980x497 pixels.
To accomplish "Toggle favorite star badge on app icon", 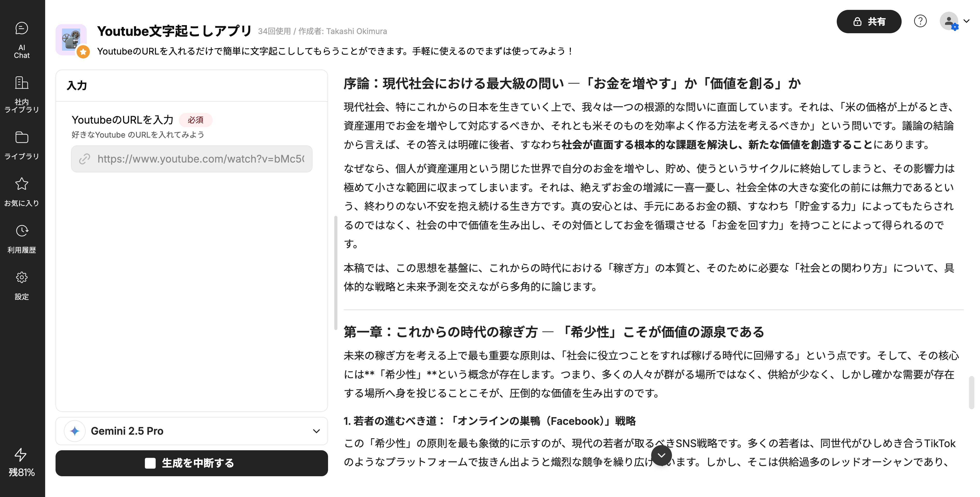I will point(83,52).
